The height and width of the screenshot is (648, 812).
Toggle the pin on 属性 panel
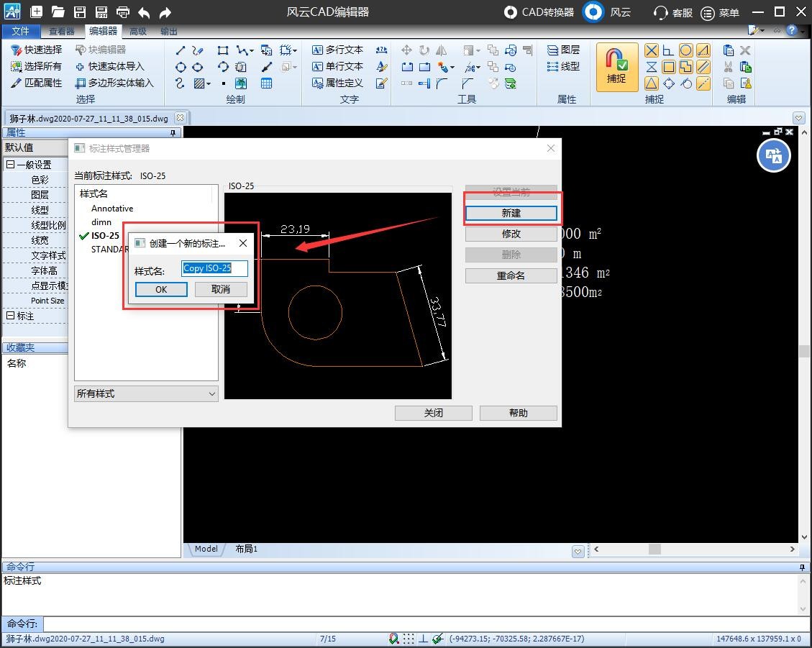(173, 133)
